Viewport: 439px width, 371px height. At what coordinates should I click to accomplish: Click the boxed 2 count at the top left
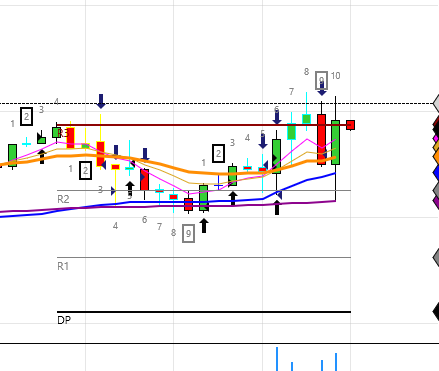pyautogui.click(x=26, y=116)
